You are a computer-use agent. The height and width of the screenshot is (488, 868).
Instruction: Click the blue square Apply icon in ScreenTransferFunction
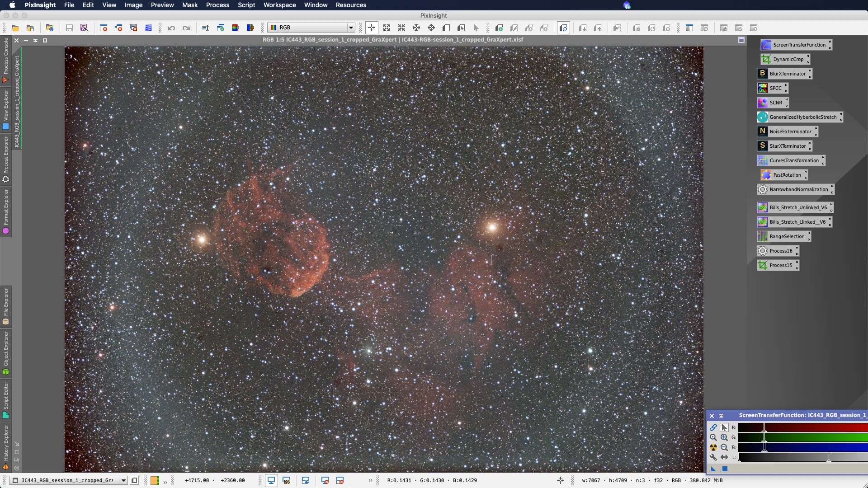point(725,469)
